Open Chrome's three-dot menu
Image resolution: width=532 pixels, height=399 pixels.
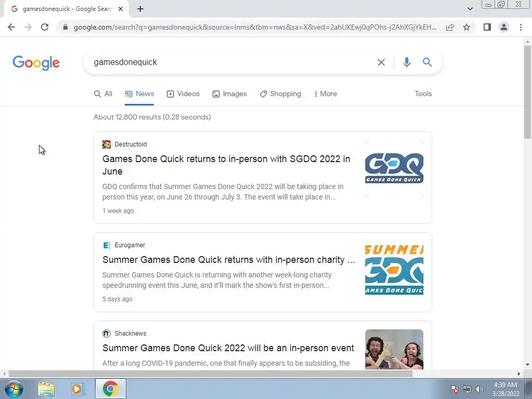tap(521, 27)
